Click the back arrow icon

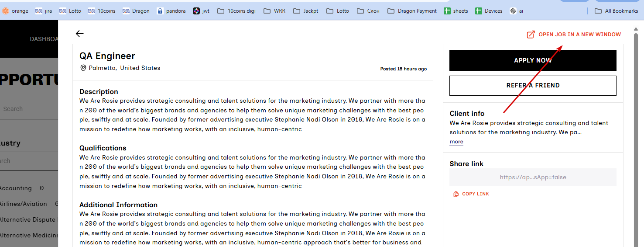tap(79, 34)
